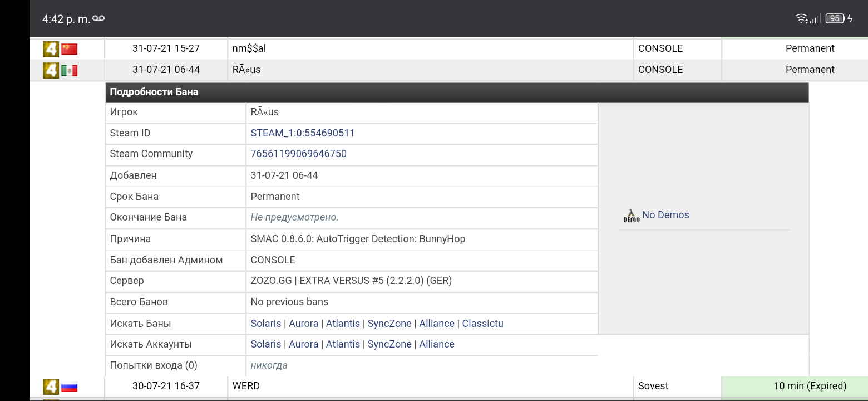
Task: Click the China flag icon
Action: [70, 49]
